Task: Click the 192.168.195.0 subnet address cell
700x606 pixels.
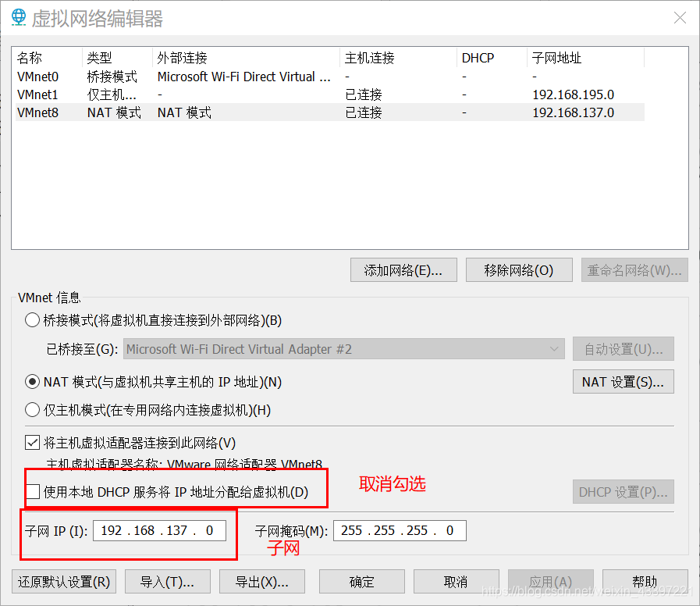Action: pyautogui.click(x=574, y=94)
